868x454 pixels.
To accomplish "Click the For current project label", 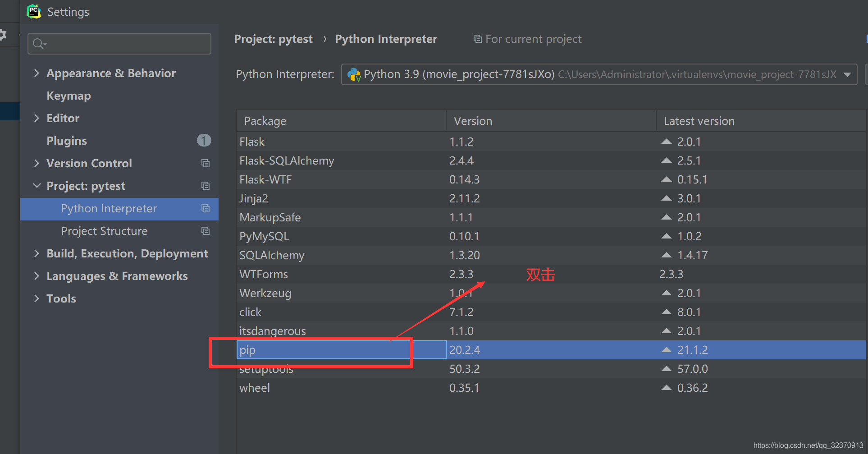I will pos(534,39).
